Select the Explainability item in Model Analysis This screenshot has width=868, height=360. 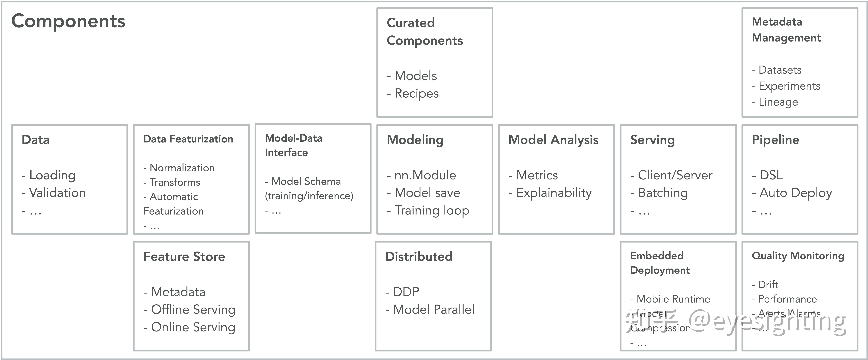click(x=554, y=193)
